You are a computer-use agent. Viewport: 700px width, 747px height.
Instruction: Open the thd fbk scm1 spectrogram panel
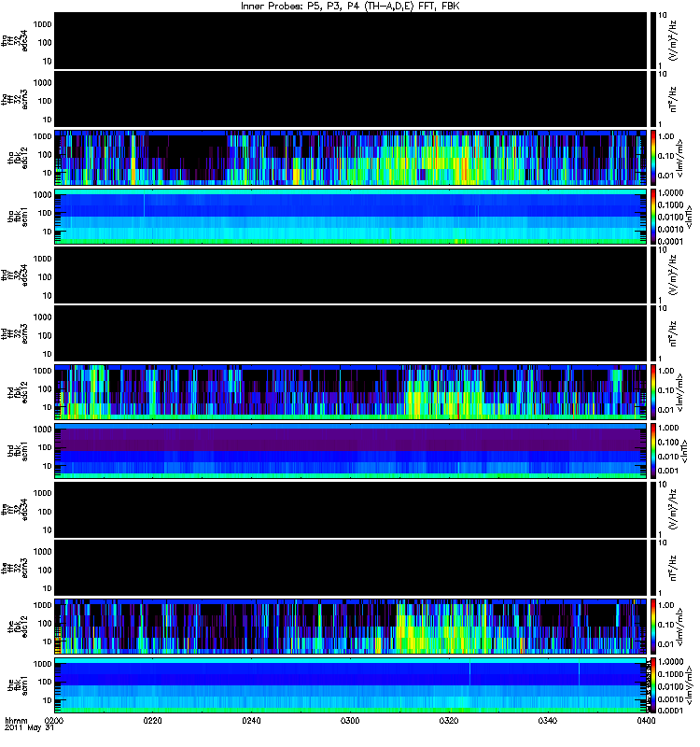coord(351,452)
